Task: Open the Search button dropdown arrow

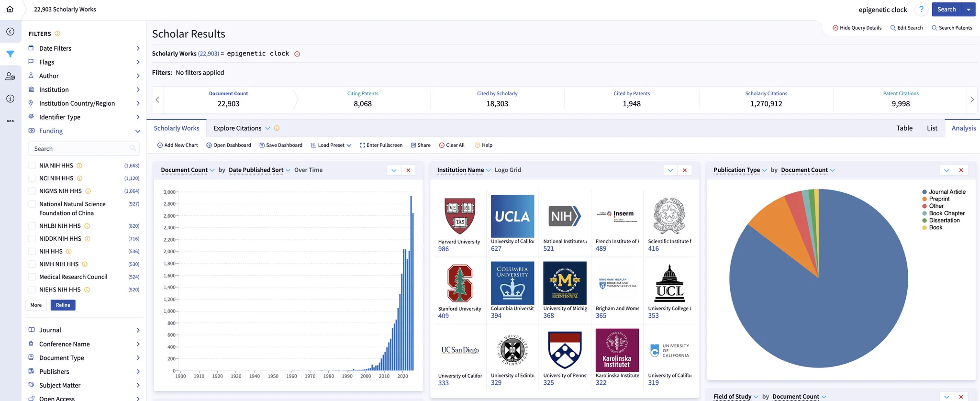Action: [x=969, y=10]
